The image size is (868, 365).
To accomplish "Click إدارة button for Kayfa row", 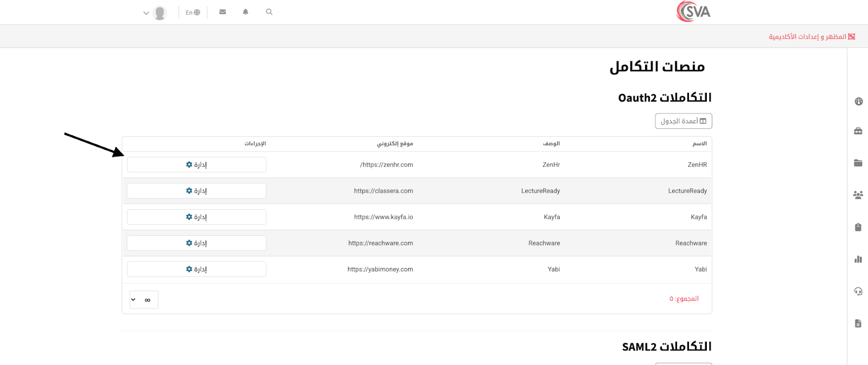I will point(196,217).
